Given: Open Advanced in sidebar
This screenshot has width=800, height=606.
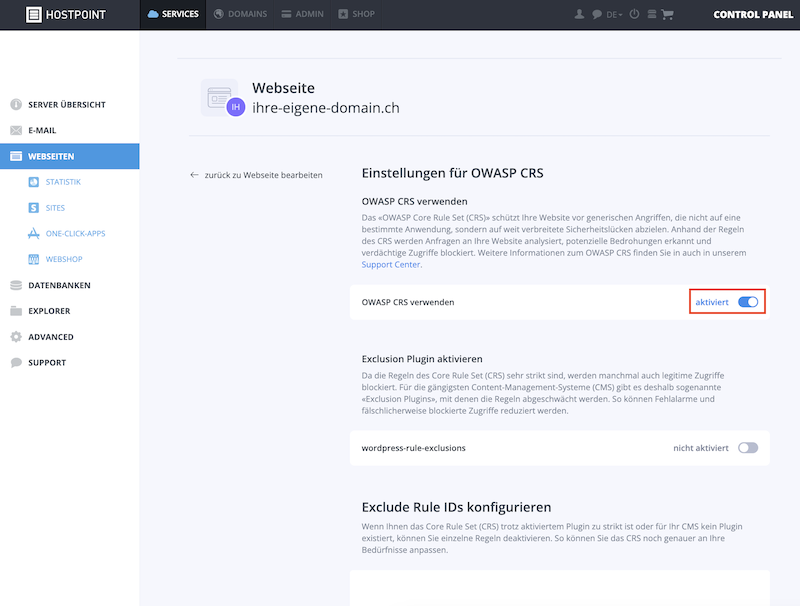Looking at the screenshot, I should tap(69, 337).
